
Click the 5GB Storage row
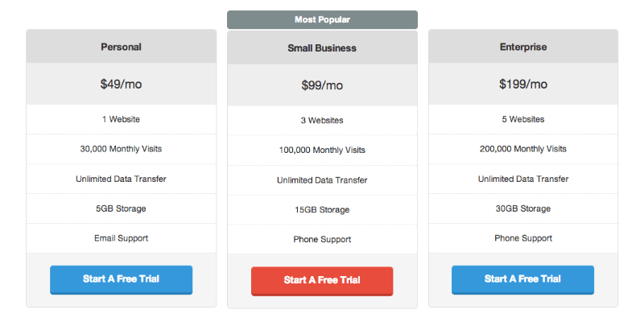tap(121, 208)
